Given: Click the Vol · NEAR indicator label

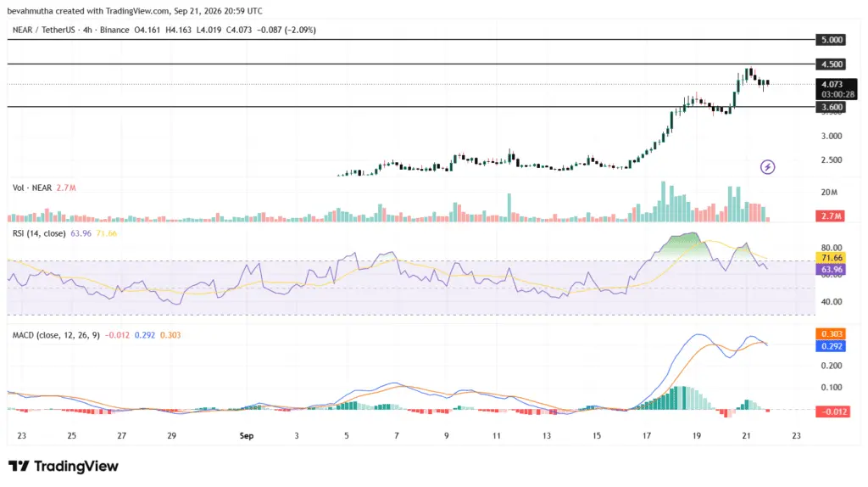Looking at the screenshot, I should (x=32, y=188).
